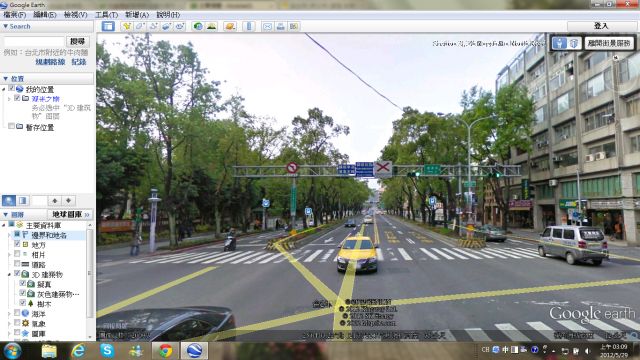Toggle the 地方 layer checkbox
This screenshot has width=640, height=360.
tap(17, 244)
